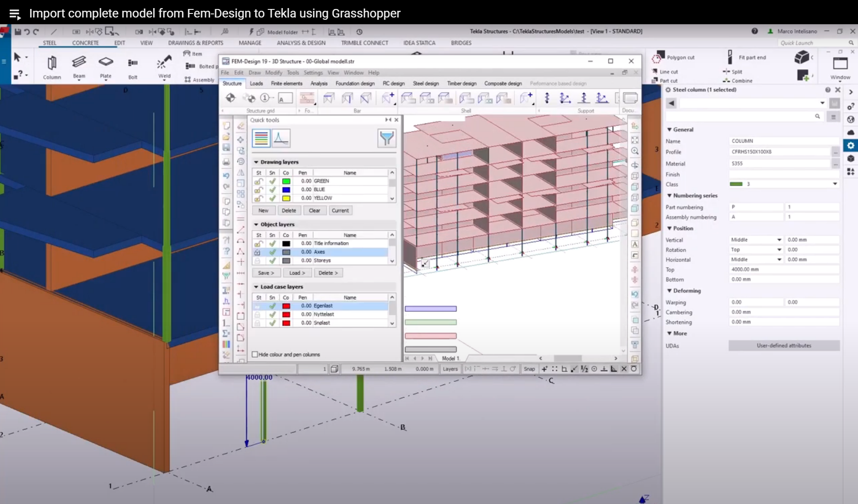The width and height of the screenshot is (858, 504).
Task: Click the Top position value field
Action: pyautogui.click(x=784, y=269)
